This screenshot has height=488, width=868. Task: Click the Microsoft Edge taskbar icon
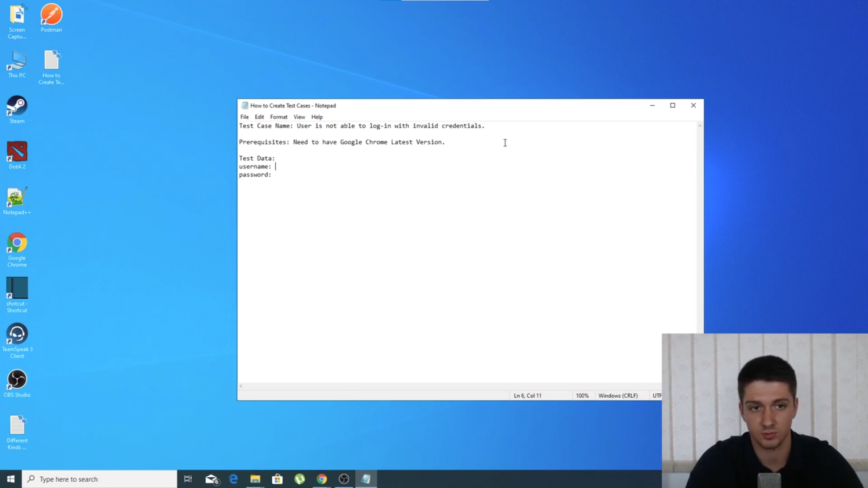(x=233, y=479)
